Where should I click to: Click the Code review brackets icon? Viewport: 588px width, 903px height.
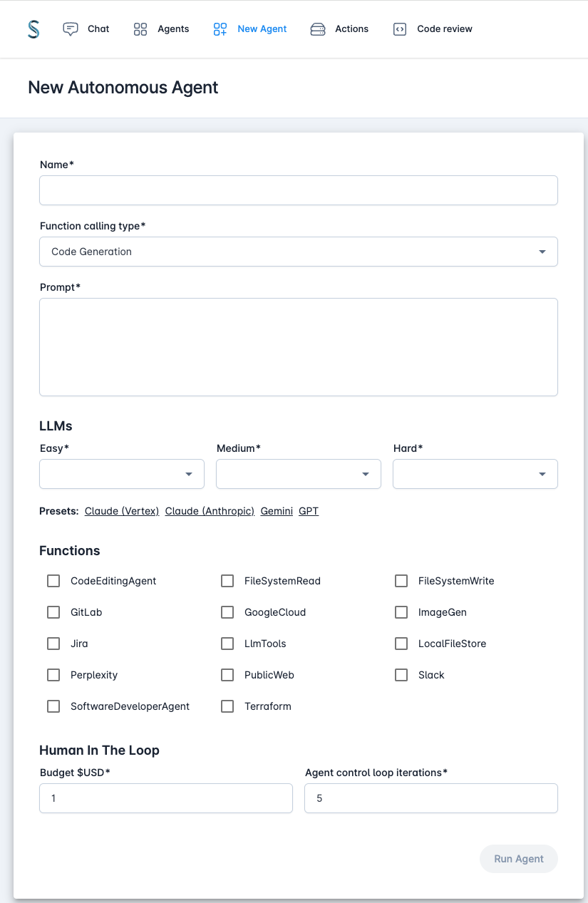pyautogui.click(x=400, y=29)
